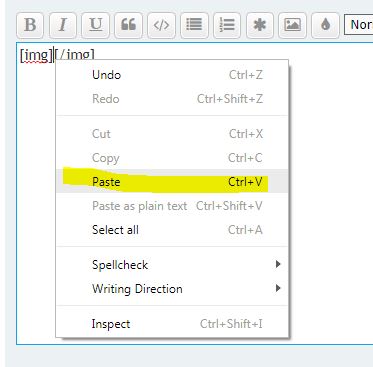Select the Select all menu entry
The height and width of the screenshot is (367, 373).
pos(172,230)
